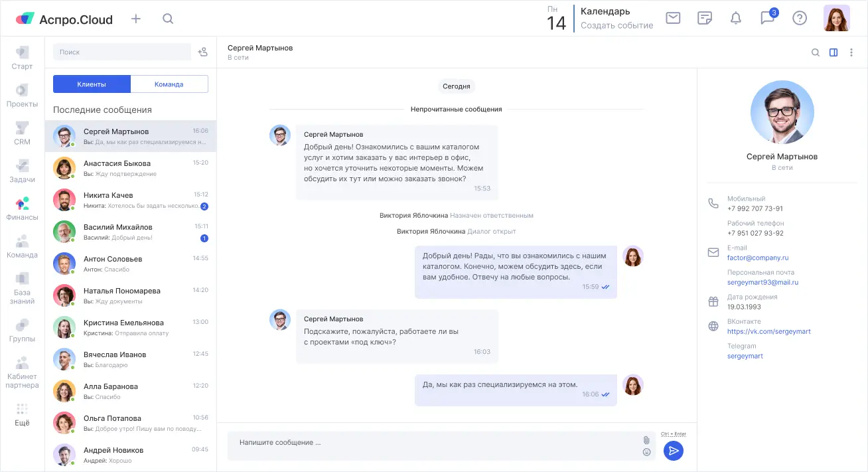Click the message input field
Image resolution: width=868 pixels, height=472 pixels.
431,443
